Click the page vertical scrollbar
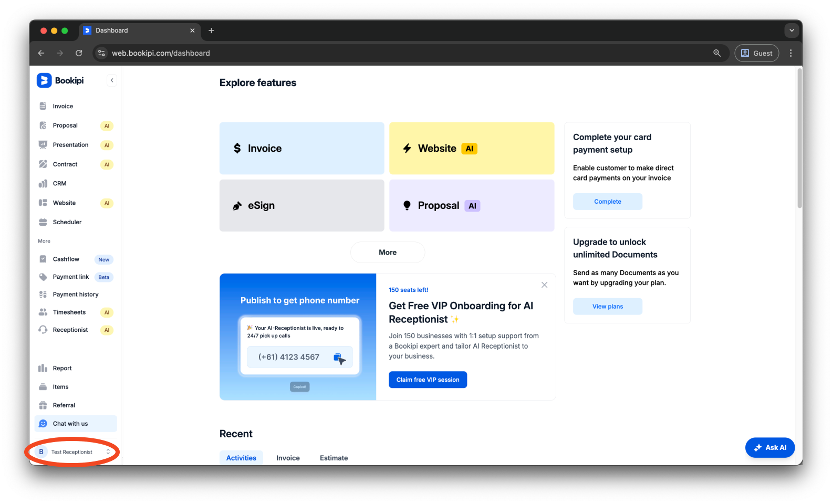832x504 pixels. coord(799,139)
